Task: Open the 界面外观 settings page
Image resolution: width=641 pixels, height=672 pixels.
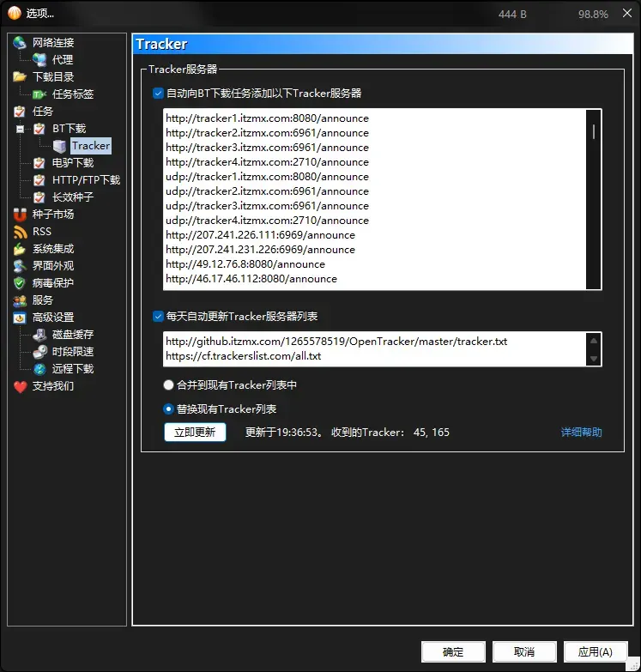Action: coord(53,266)
